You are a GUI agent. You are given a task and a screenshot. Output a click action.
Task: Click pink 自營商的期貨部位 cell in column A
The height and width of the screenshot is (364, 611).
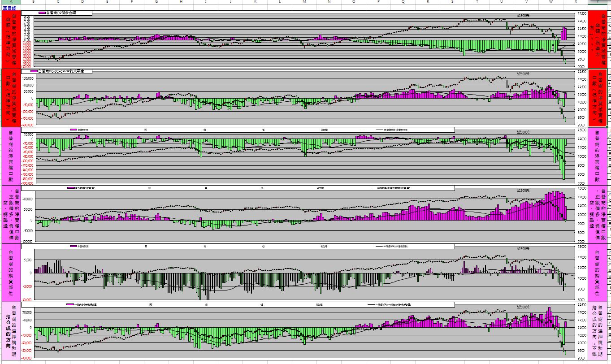(11, 272)
